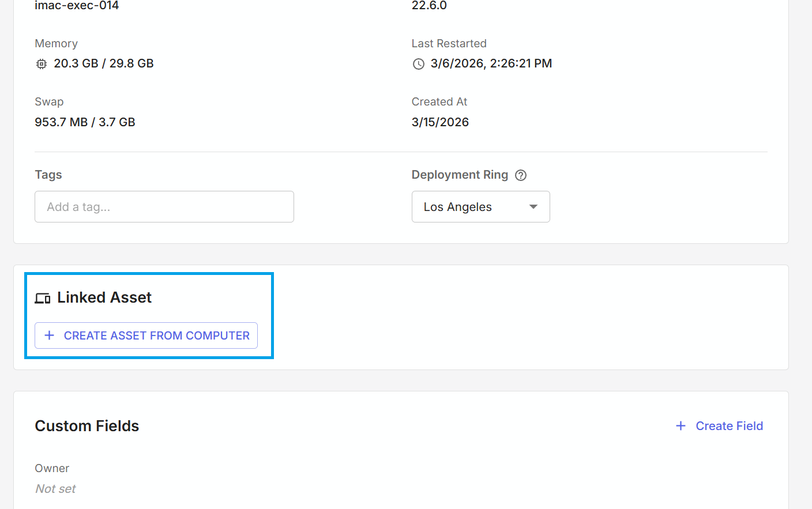Click the plus icon in Create Asset button
Viewport: 812px width, 509px height.
click(x=50, y=335)
